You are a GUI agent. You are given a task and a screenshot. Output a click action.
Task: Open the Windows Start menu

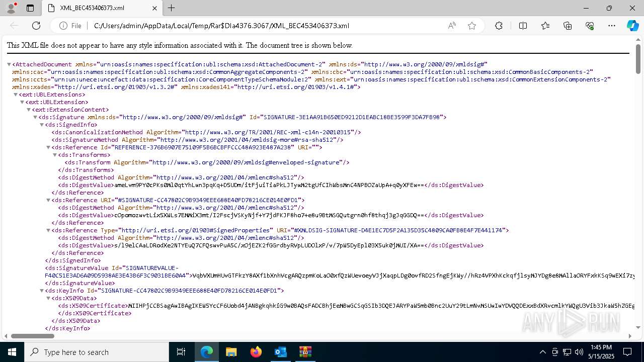click(12, 352)
